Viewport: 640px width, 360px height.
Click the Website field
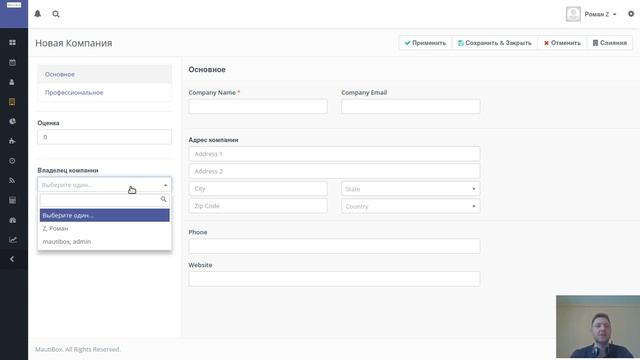pyautogui.click(x=334, y=279)
